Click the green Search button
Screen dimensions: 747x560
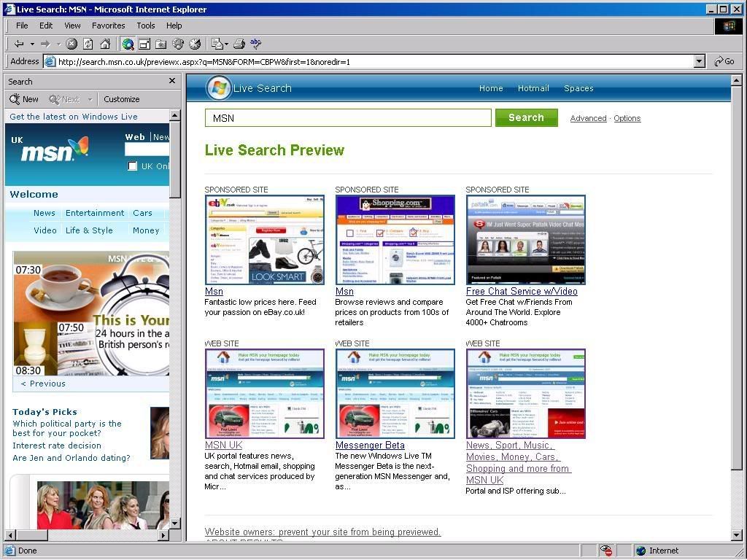[527, 117]
